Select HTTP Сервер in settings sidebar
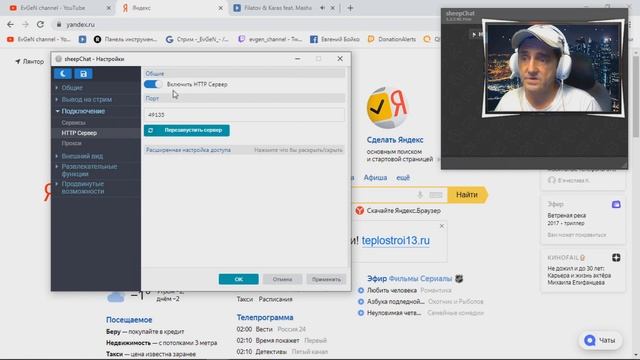The height and width of the screenshot is (360, 640). pyautogui.click(x=79, y=133)
